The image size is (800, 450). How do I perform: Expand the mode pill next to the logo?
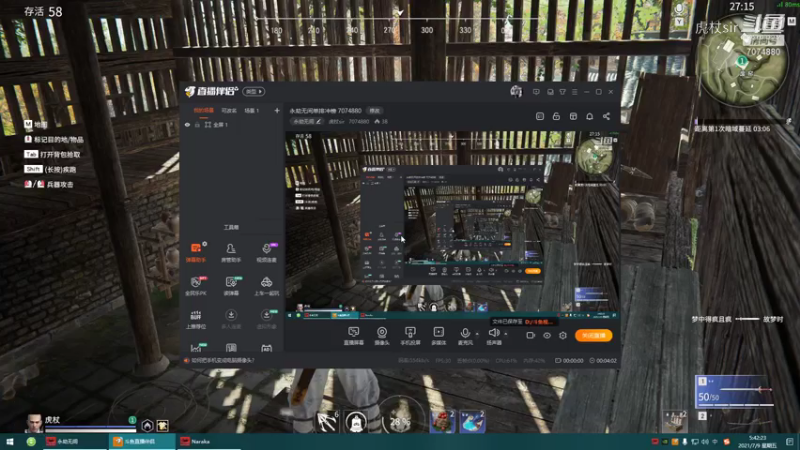[x=254, y=91]
